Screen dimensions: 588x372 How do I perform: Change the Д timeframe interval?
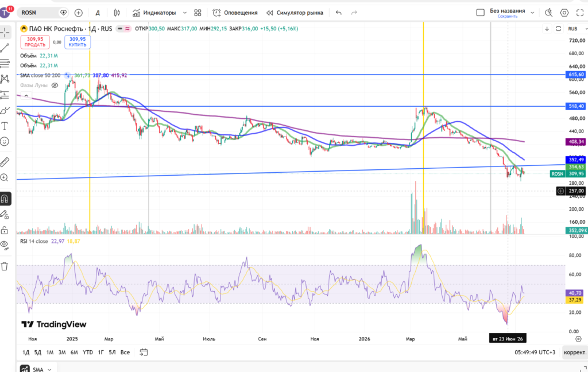click(98, 13)
